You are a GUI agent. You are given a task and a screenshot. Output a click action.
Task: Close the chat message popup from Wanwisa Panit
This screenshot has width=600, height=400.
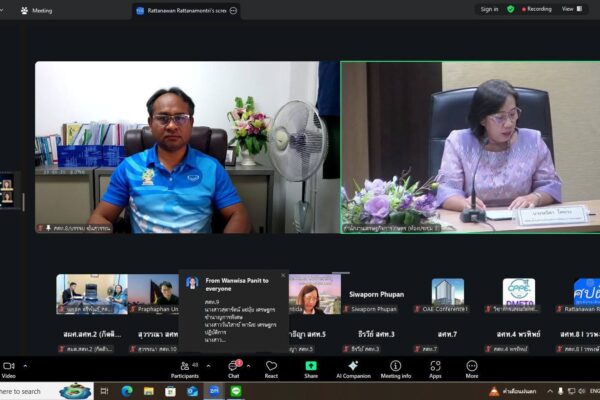[x=283, y=276]
